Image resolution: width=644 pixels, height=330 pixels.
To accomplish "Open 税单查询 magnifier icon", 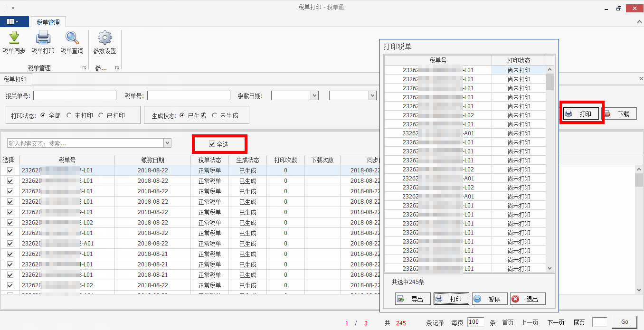I will [x=72, y=38].
